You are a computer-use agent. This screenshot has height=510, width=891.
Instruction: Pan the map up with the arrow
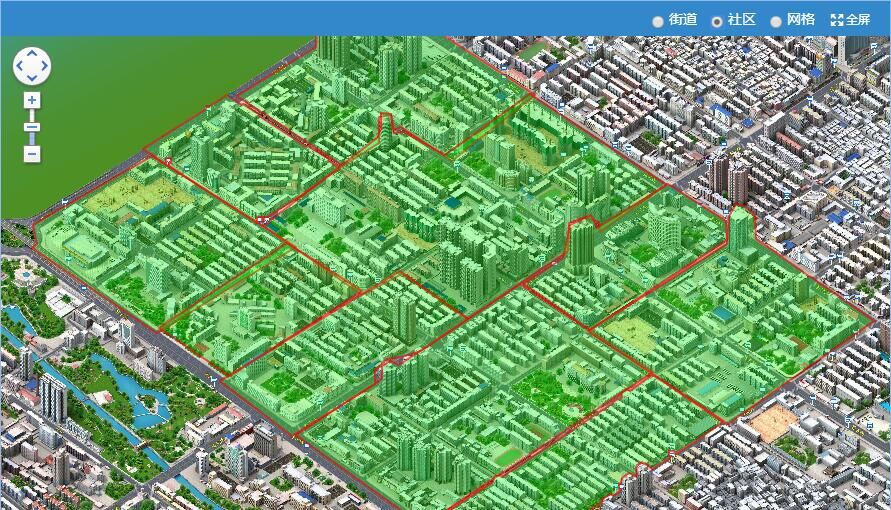tap(32, 54)
